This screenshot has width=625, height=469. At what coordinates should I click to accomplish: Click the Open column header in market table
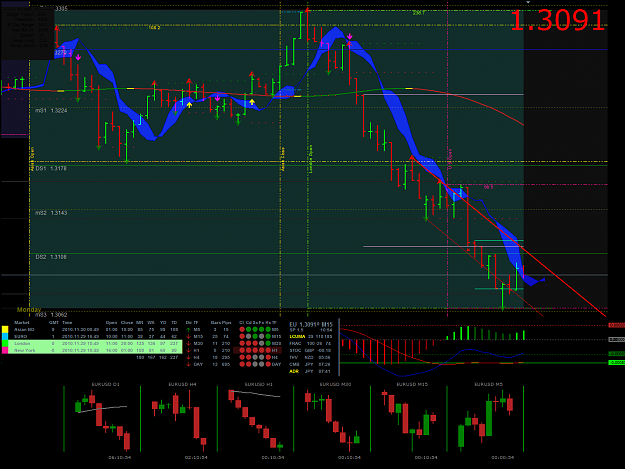(112, 322)
